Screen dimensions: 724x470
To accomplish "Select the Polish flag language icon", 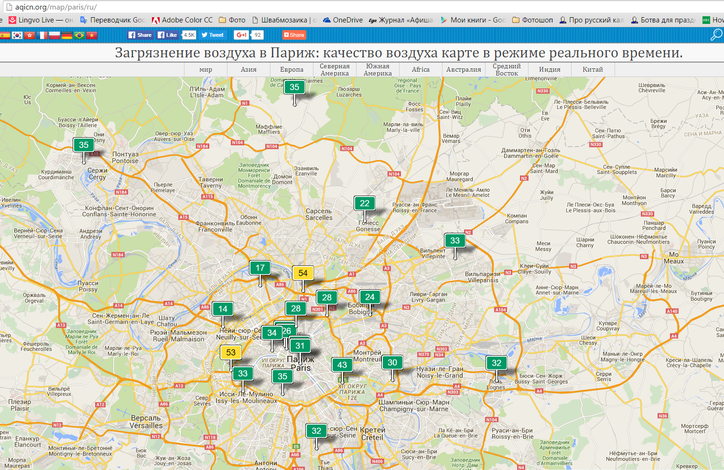I will point(54,35).
